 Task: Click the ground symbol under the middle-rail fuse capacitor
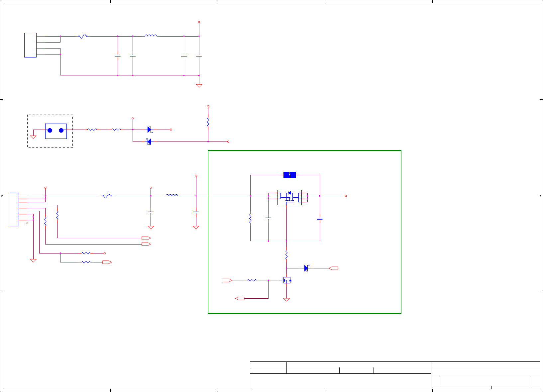(x=151, y=228)
